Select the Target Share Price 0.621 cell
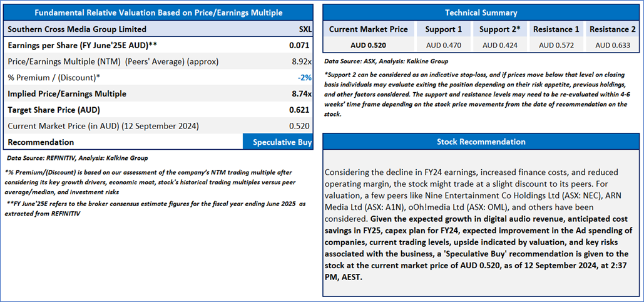The width and height of the screenshot is (644, 302). (300, 110)
